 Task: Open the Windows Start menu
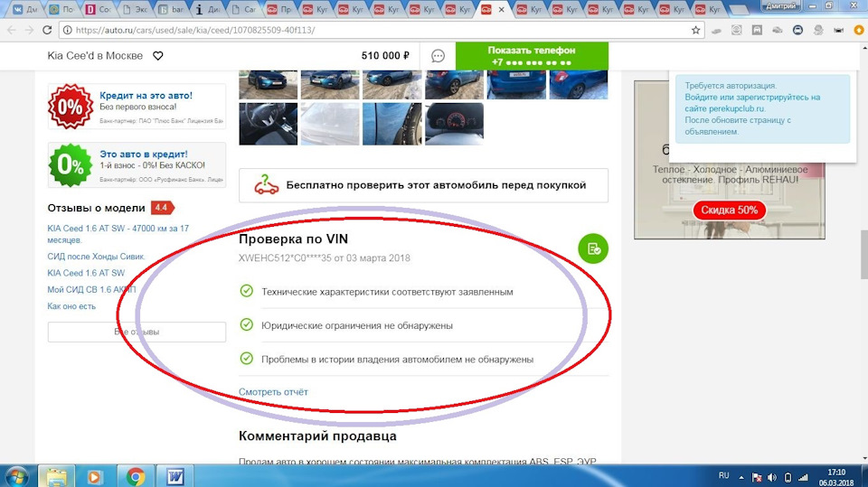tap(15, 476)
